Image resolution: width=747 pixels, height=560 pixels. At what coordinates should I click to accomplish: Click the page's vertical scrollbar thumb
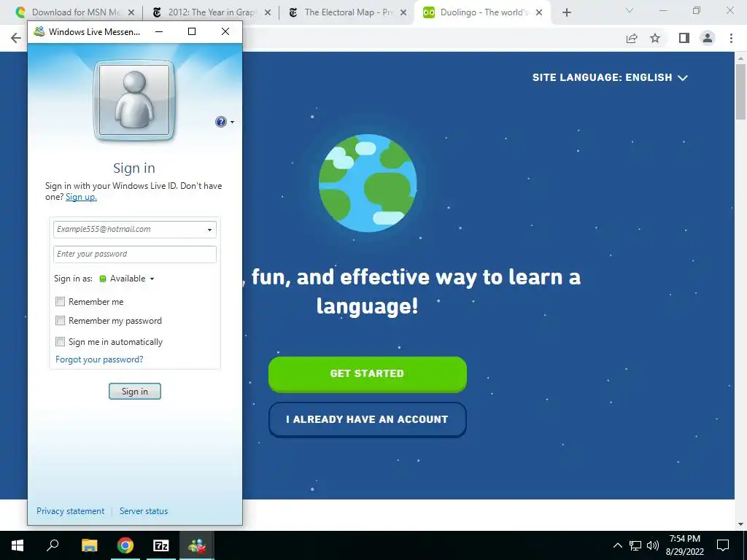[740, 92]
